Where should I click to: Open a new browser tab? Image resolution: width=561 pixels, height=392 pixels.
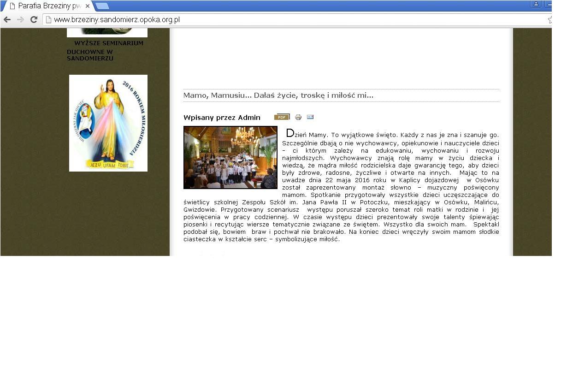(x=102, y=6)
